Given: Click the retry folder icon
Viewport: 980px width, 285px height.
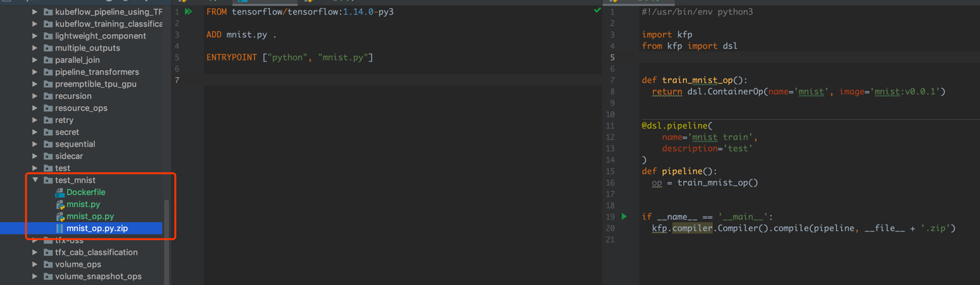Looking at the screenshot, I should tap(48, 120).
